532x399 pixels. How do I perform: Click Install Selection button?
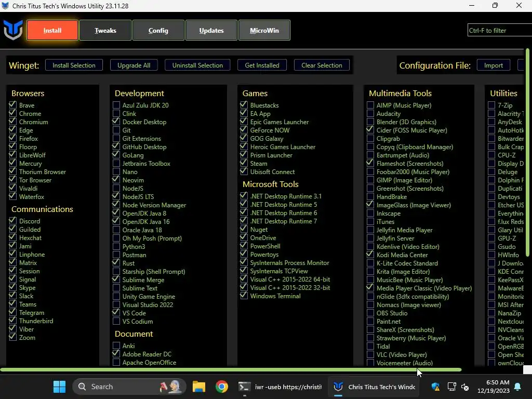(x=74, y=65)
